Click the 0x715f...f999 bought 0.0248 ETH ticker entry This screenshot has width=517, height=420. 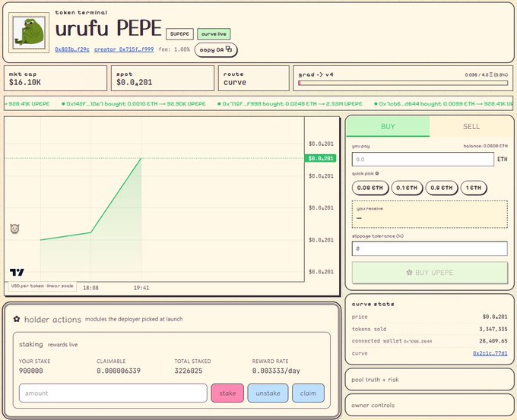coord(290,104)
